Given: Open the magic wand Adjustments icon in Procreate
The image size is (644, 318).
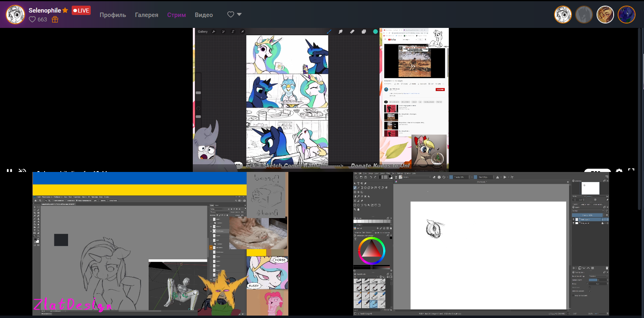Looking at the screenshot, I should click(x=223, y=32).
